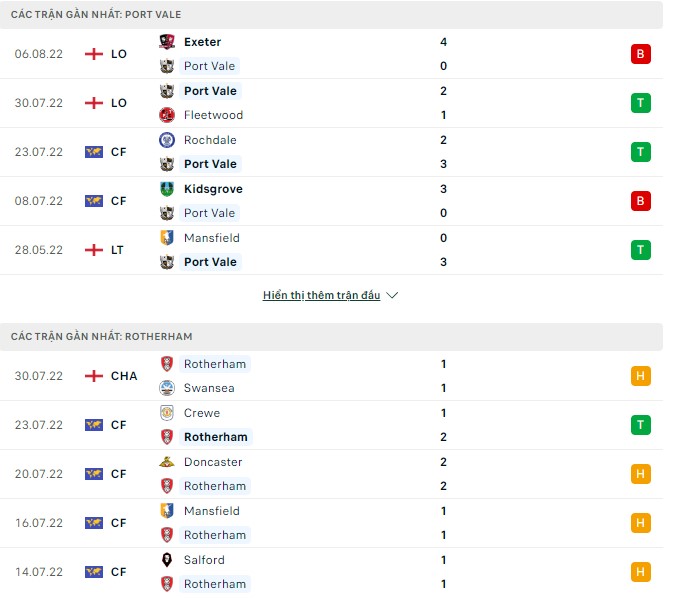
Task: Click the CF flag on 23.07.22 Rochdale match
Action: [94, 152]
